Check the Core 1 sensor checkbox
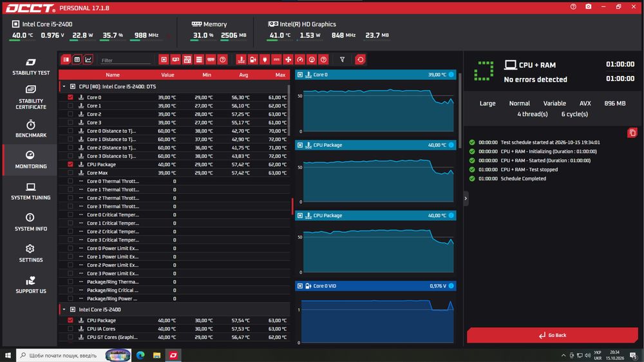 point(70,106)
